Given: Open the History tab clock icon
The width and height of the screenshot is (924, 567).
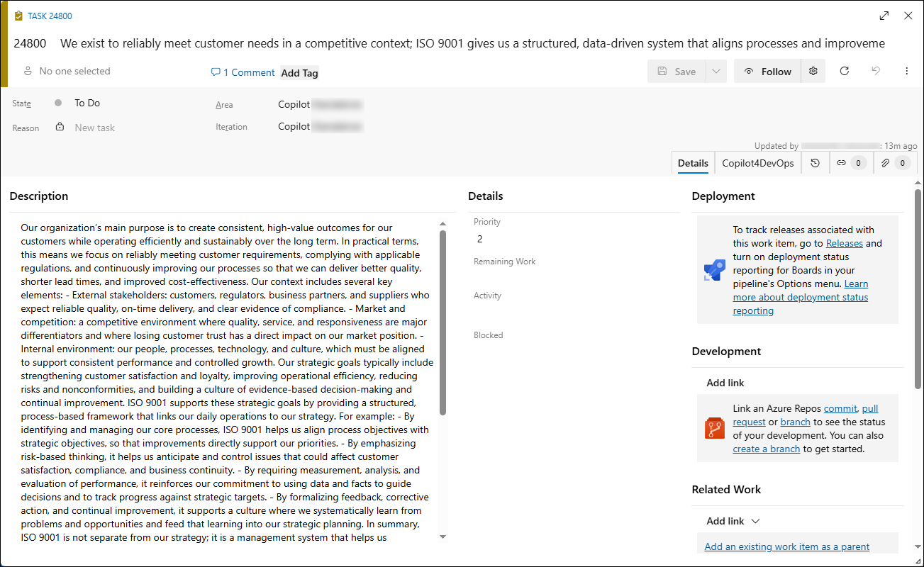Looking at the screenshot, I should tap(815, 163).
